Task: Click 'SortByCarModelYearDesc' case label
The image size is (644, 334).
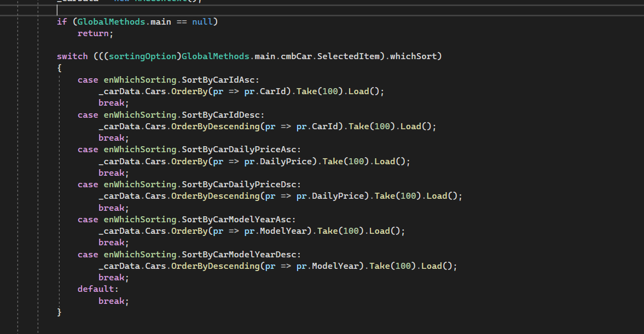Action: point(239,255)
